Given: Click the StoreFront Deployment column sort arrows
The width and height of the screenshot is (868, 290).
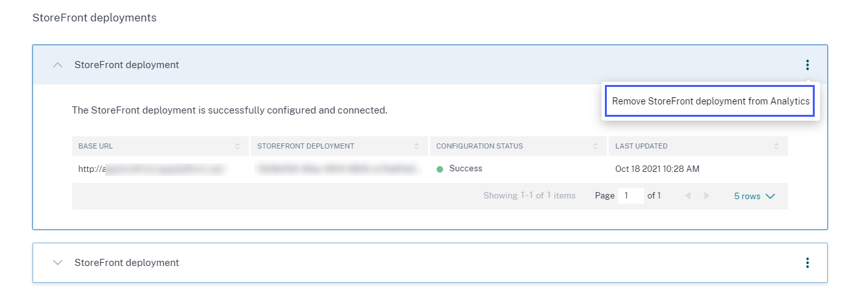Looking at the screenshot, I should (416, 146).
